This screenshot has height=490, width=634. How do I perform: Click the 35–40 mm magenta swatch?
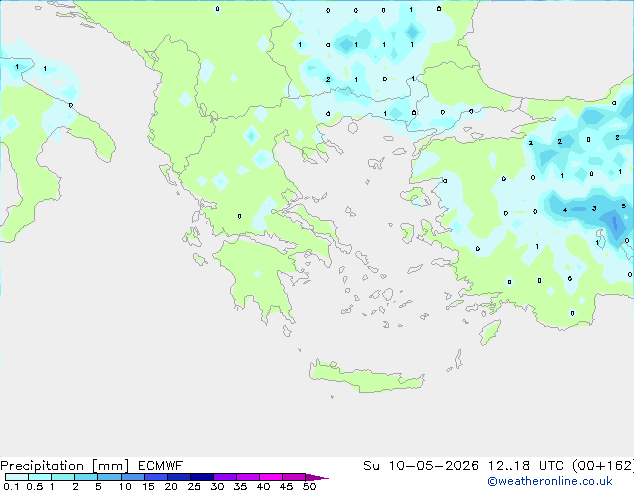247,477
